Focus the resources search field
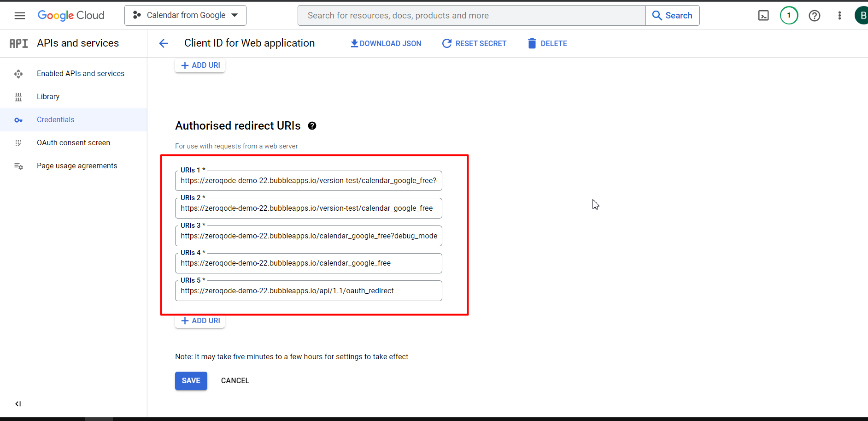 (x=472, y=16)
